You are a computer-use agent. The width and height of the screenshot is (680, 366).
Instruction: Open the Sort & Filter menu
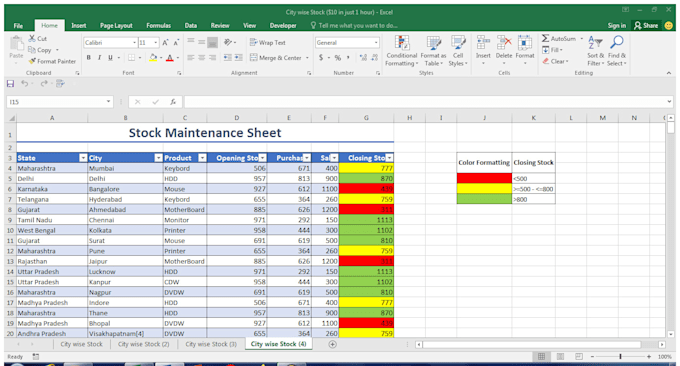click(x=595, y=51)
